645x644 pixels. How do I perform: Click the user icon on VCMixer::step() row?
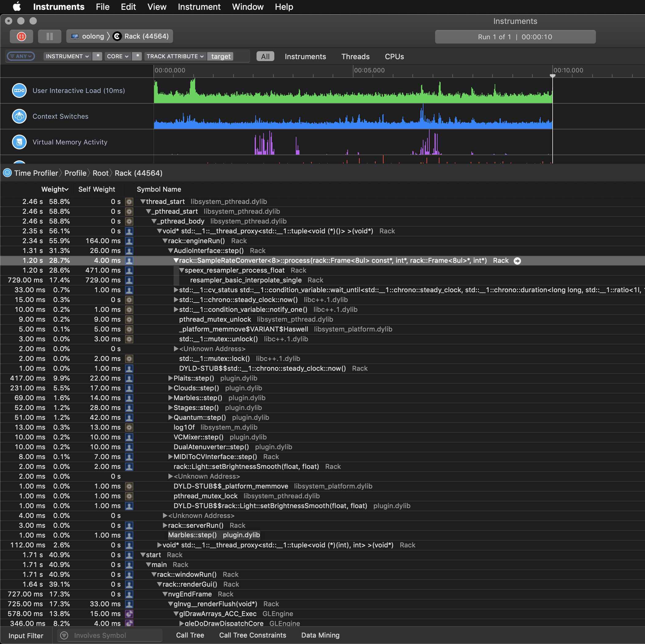click(129, 437)
